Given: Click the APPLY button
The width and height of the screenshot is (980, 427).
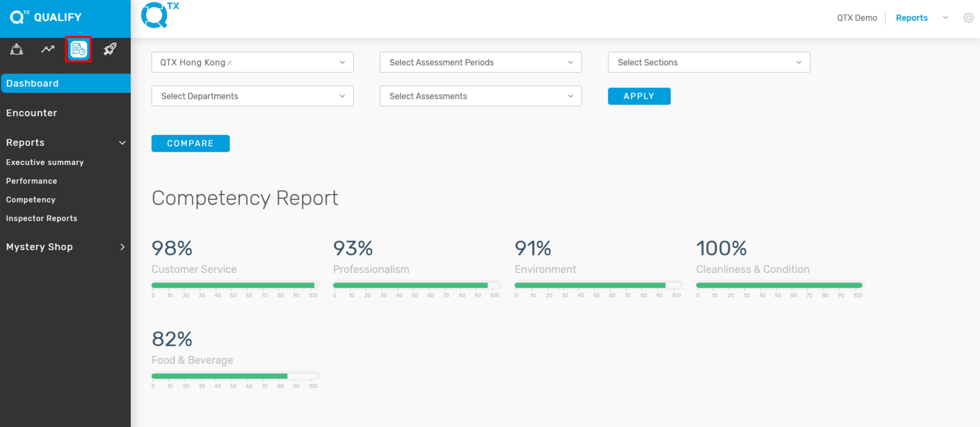Looking at the screenshot, I should pyautogui.click(x=639, y=96).
